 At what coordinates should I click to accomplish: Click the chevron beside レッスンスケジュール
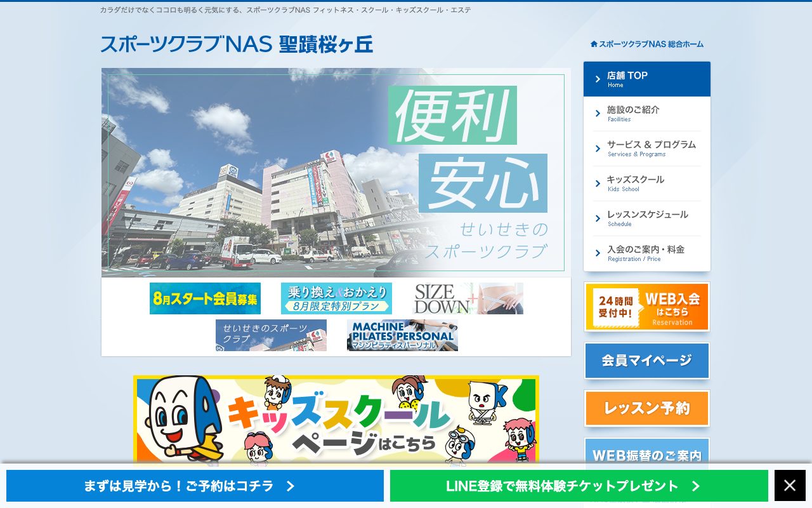click(x=598, y=218)
